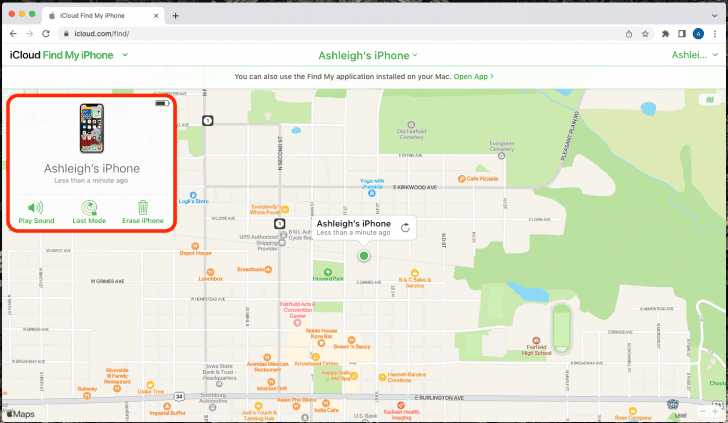Click the Open App link
Viewport: 728px width, 423px height.
coord(473,76)
